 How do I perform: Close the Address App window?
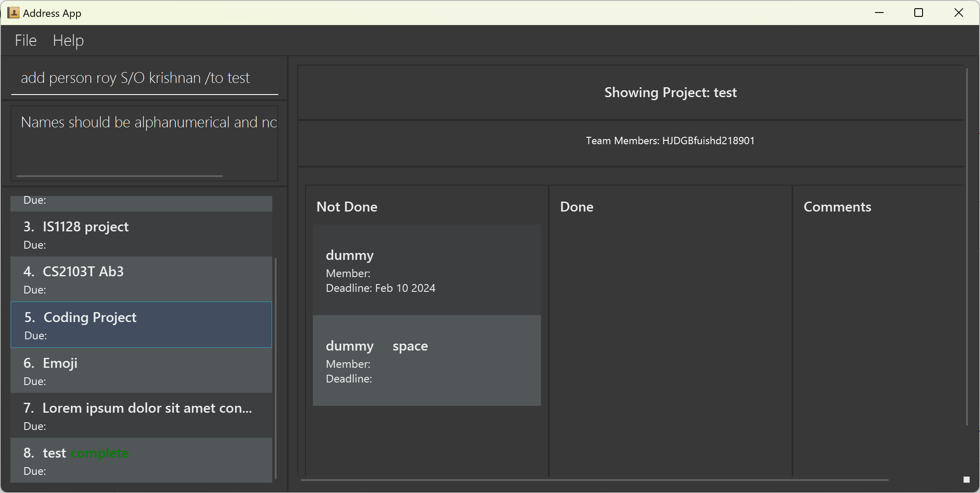pyautogui.click(x=958, y=13)
